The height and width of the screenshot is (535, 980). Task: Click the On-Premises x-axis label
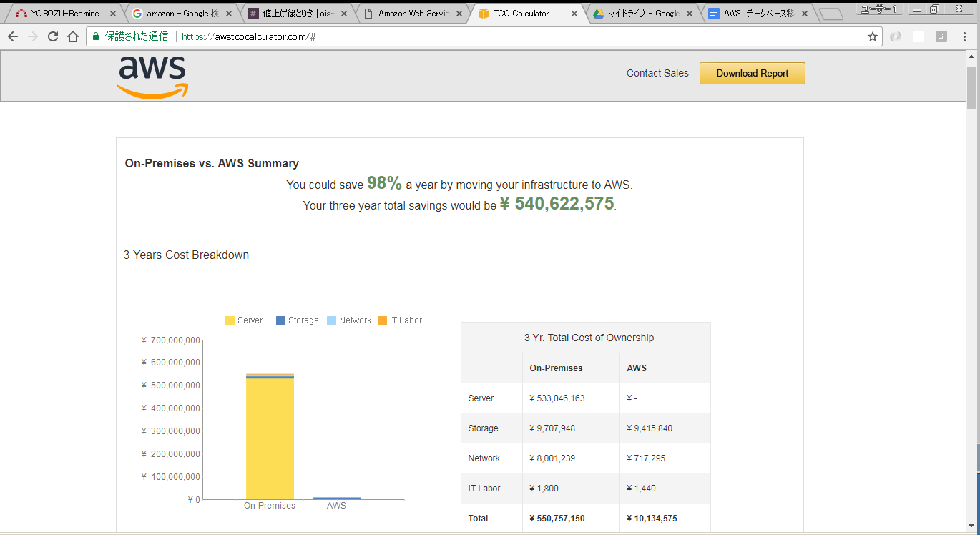[x=270, y=506]
